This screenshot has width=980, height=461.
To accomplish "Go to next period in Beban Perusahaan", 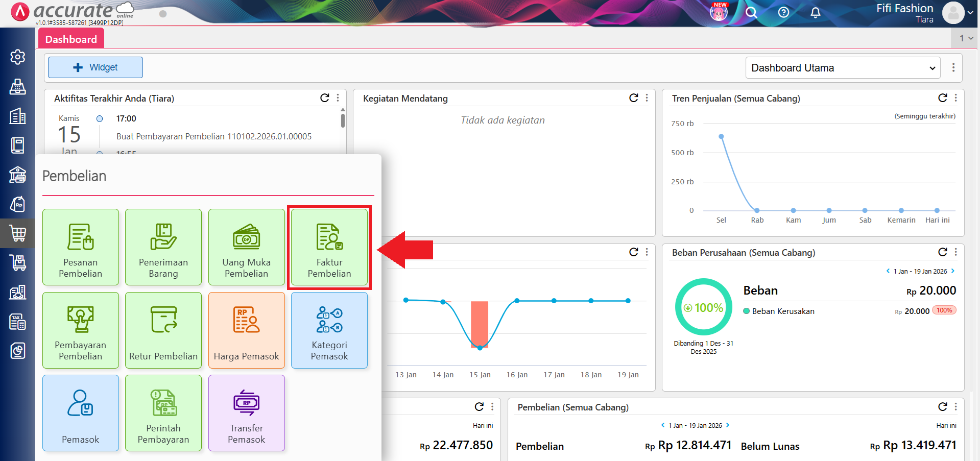I will pyautogui.click(x=953, y=271).
